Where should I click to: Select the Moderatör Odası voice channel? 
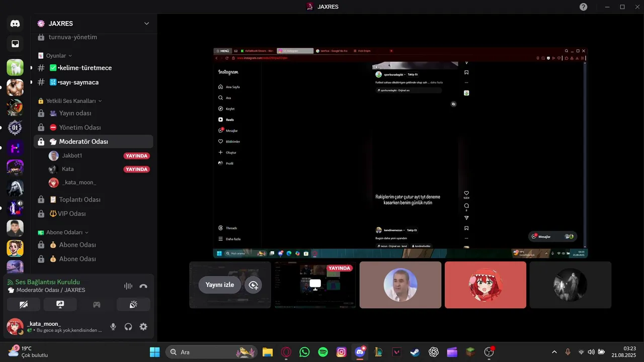click(x=93, y=141)
